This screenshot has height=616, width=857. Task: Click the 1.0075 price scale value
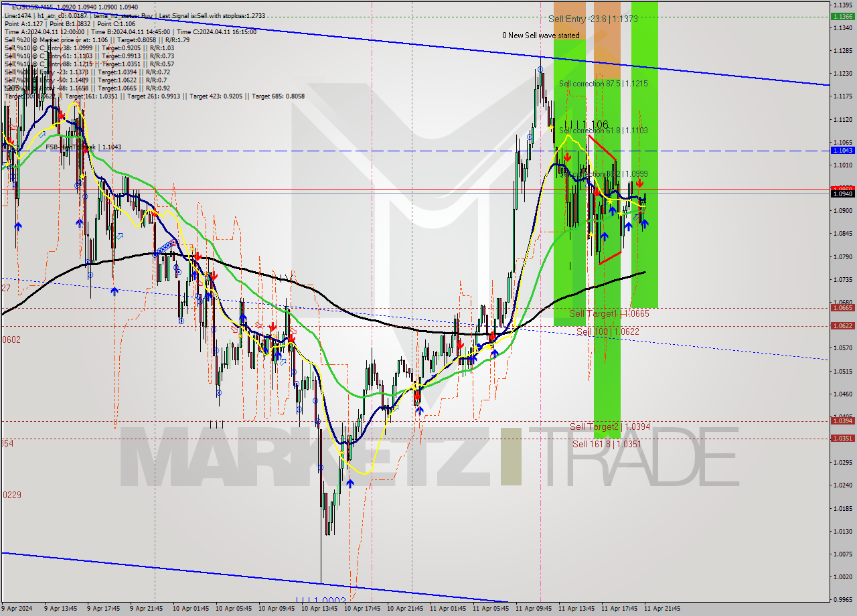[842, 554]
